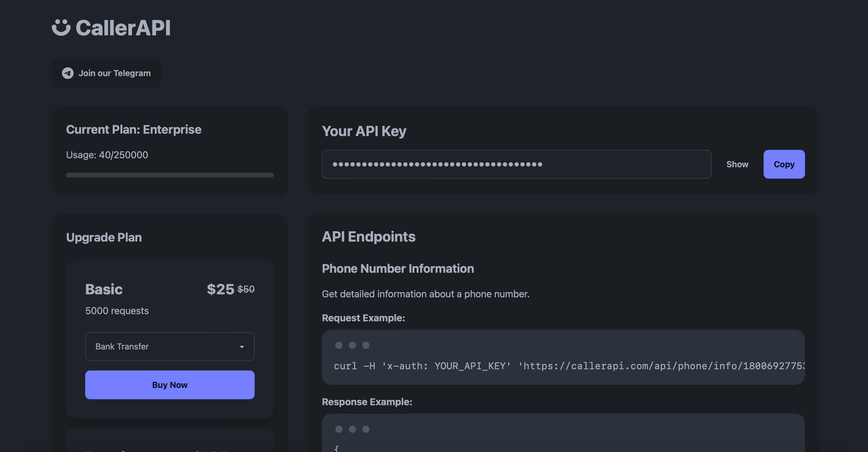Click the Request Example: label
The width and height of the screenshot is (868, 452).
coord(363,318)
